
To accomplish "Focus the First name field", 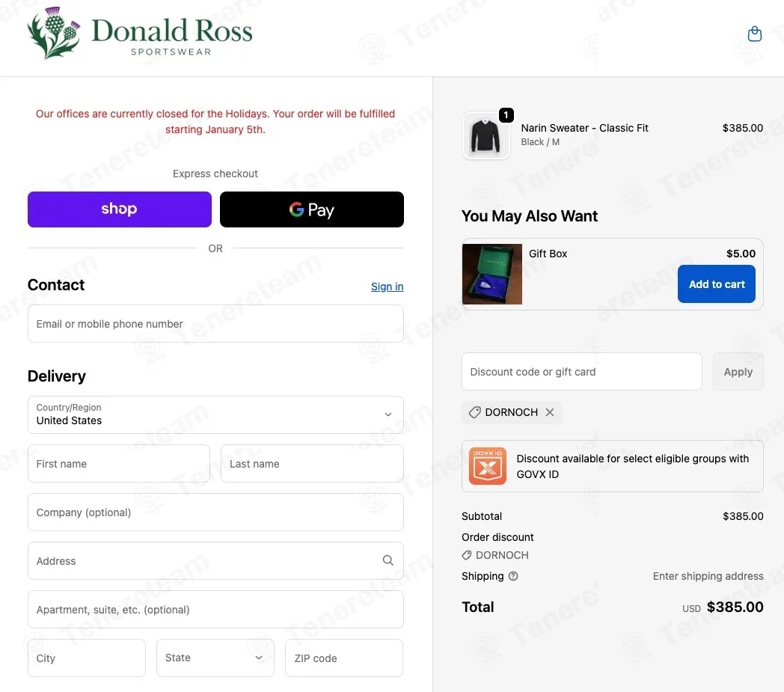I will pos(119,464).
